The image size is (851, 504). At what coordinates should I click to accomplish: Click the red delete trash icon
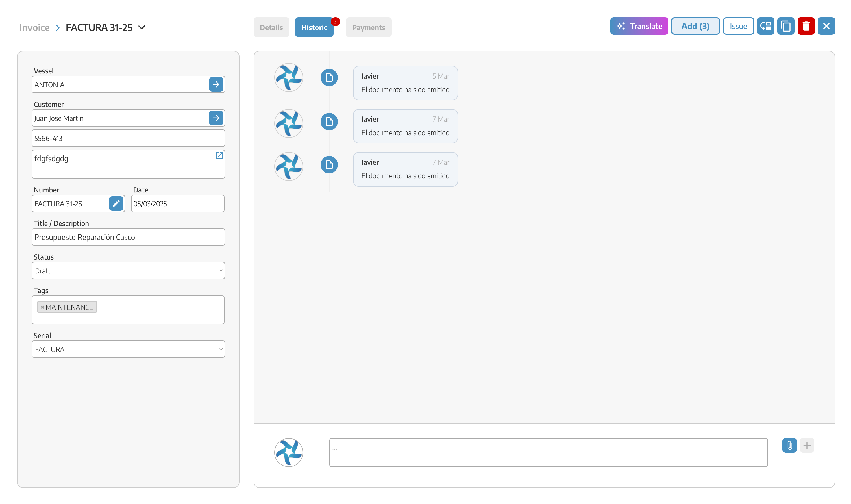pos(806,26)
